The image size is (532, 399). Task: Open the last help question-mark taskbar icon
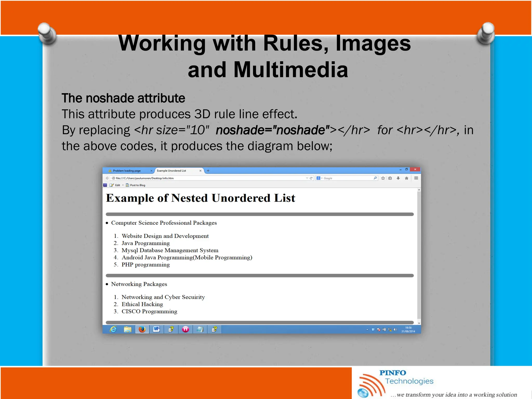coord(214,329)
